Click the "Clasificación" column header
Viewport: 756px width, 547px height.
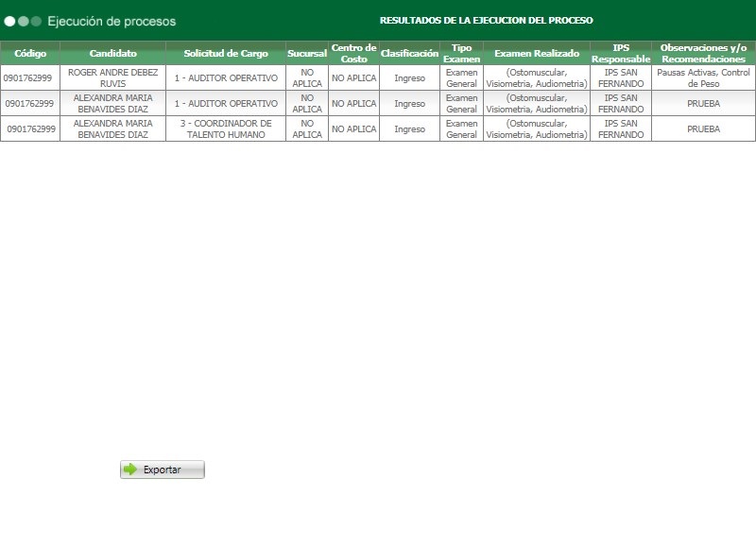(x=408, y=53)
